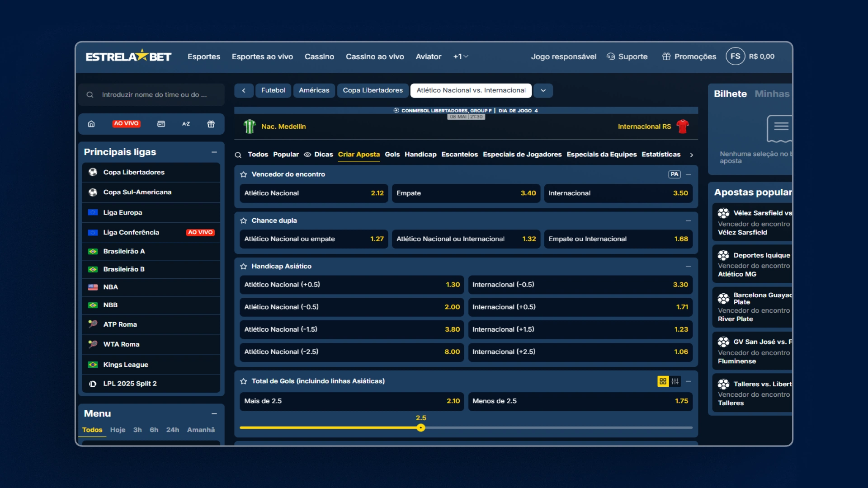
Task: Collapse the Total de Gols market
Action: pyautogui.click(x=689, y=381)
